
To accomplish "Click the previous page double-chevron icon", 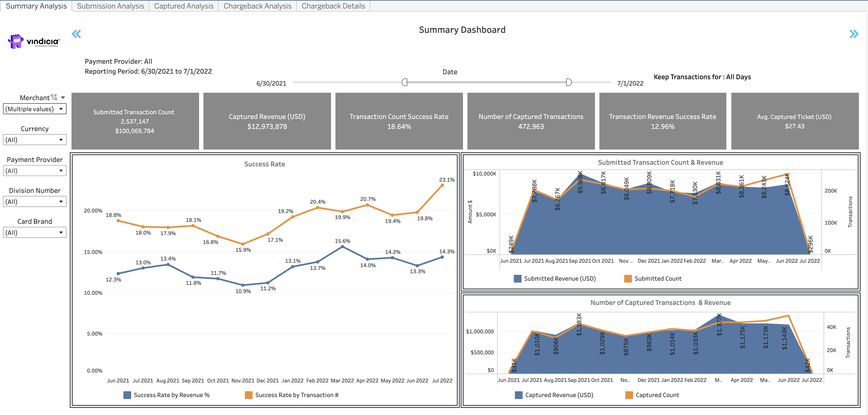I will pyautogui.click(x=76, y=34).
